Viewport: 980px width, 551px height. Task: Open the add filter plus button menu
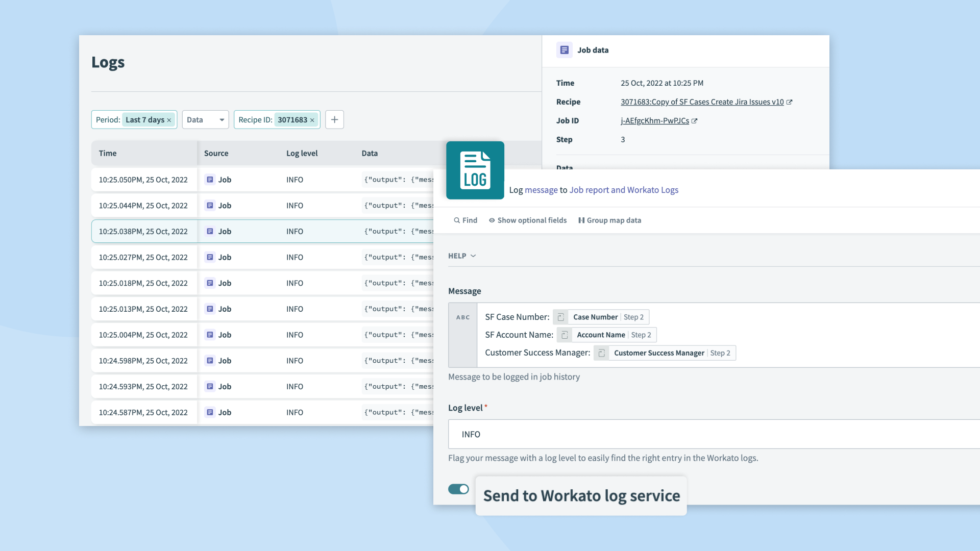click(x=334, y=119)
